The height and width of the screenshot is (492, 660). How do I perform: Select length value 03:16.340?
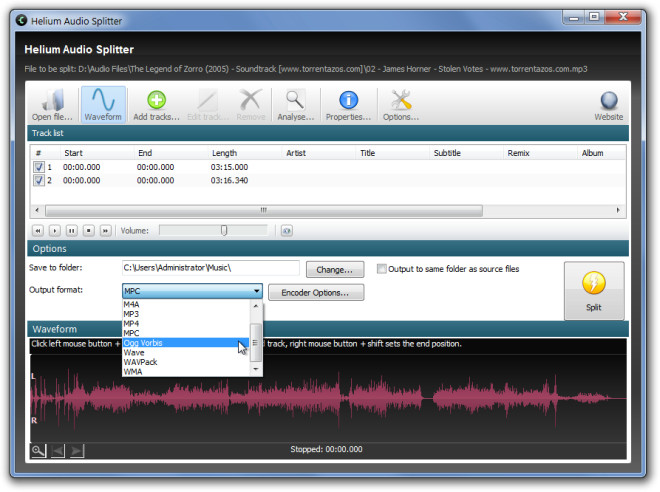pos(229,181)
